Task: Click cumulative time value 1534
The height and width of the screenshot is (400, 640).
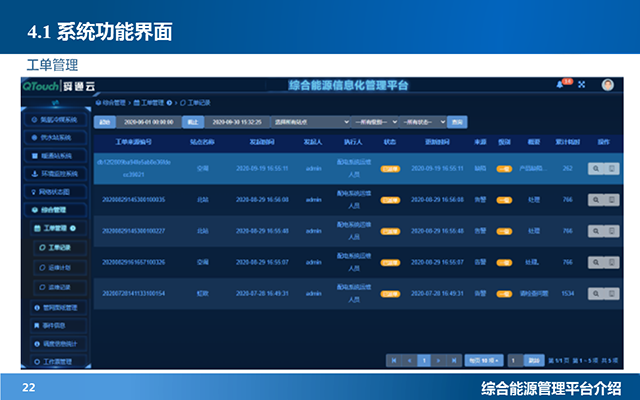Action: click(x=568, y=294)
